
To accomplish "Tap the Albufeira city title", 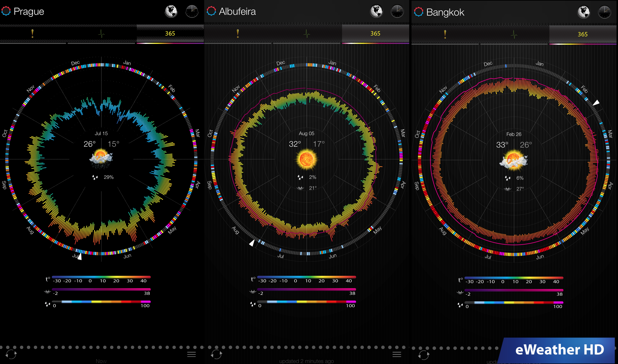I will 237,11.
